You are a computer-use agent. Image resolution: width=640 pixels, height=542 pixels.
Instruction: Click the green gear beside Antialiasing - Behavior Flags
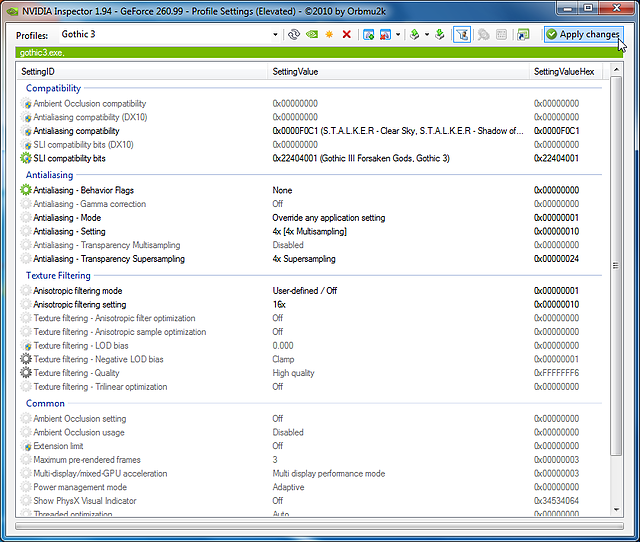point(26,190)
